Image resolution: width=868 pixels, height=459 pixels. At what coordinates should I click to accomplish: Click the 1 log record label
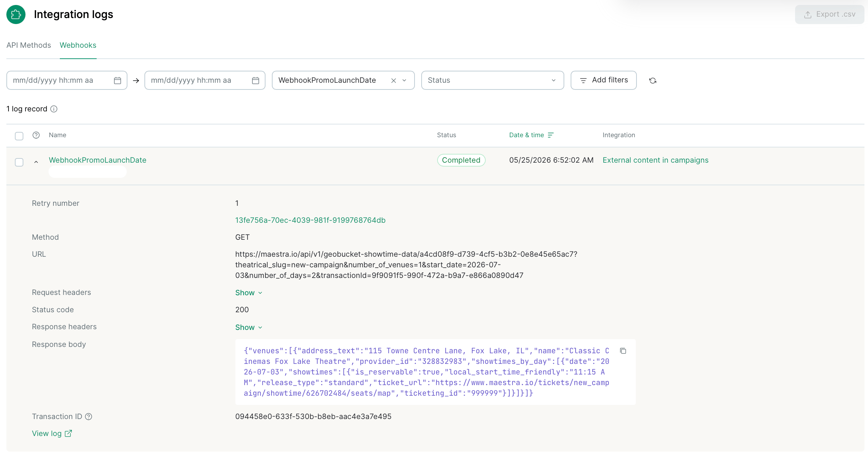click(x=27, y=109)
